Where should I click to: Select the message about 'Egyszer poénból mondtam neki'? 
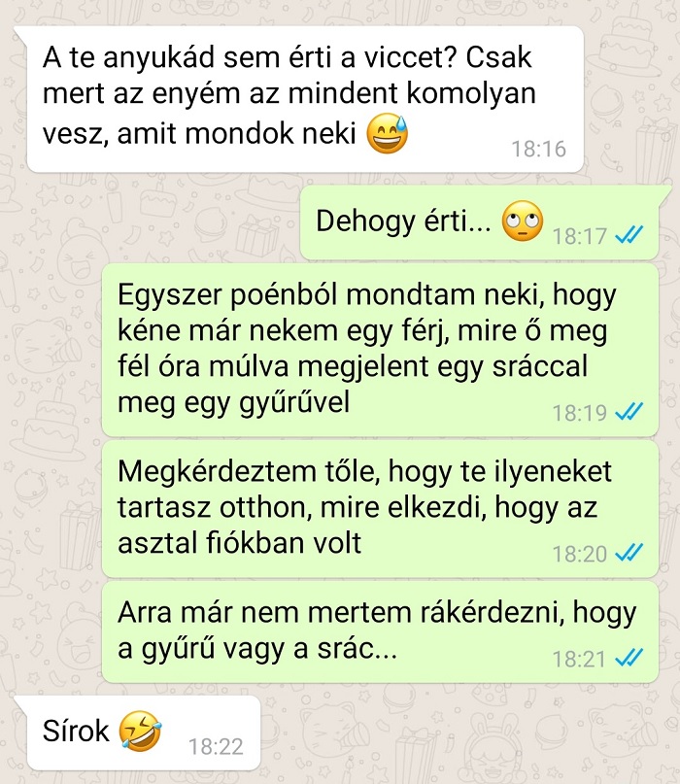click(x=380, y=350)
